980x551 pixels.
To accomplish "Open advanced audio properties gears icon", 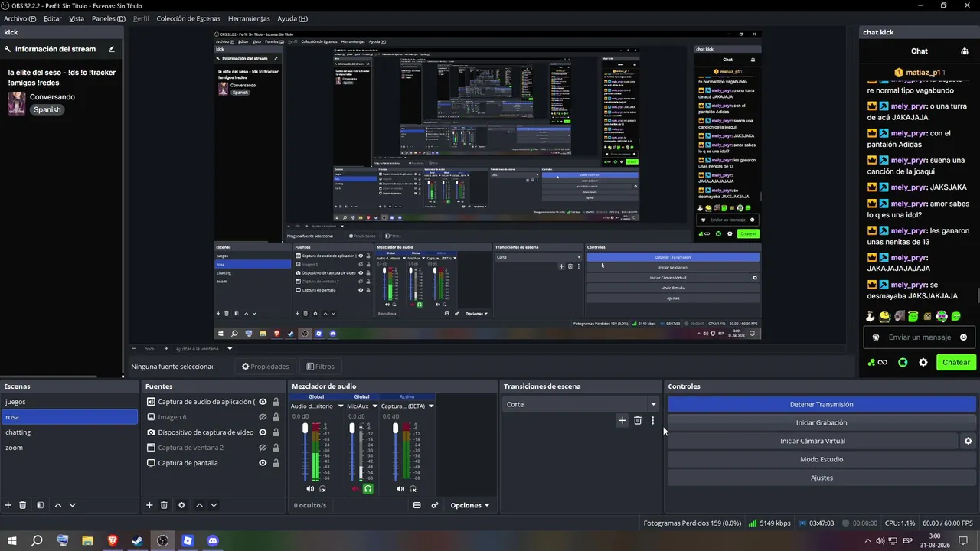I will point(435,505).
